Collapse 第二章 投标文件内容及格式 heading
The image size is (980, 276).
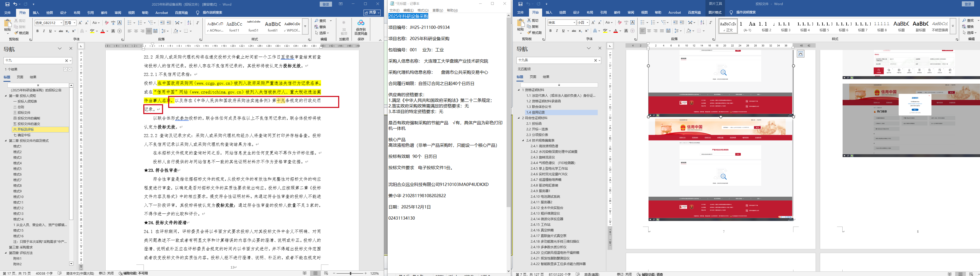coord(6,141)
